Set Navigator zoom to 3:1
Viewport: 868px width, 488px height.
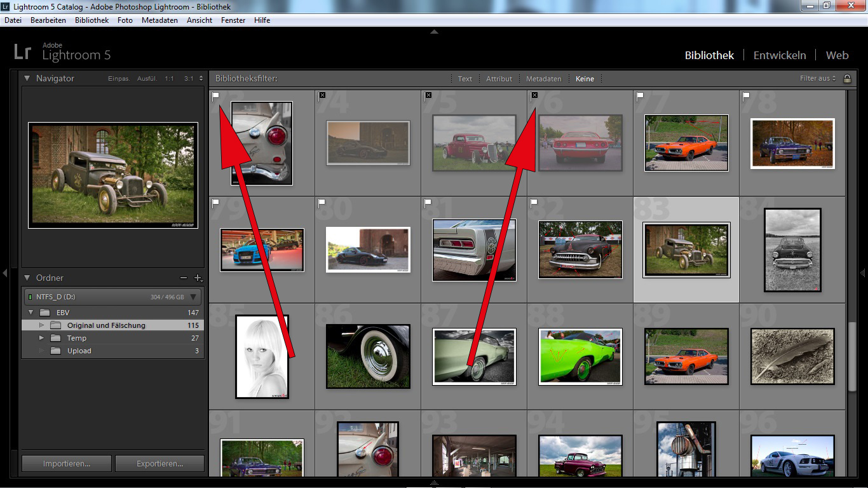(x=189, y=79)
